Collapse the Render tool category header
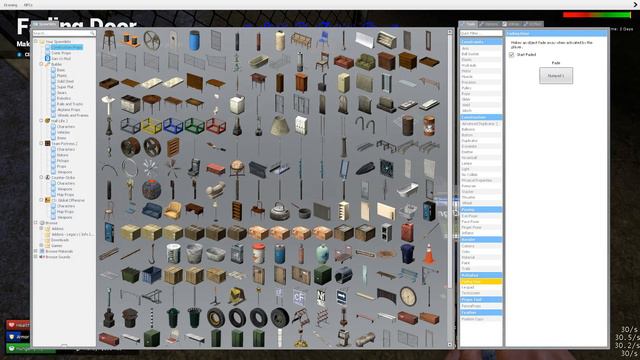The height and width of the screenshot is (360, 640). click(481, 240)
